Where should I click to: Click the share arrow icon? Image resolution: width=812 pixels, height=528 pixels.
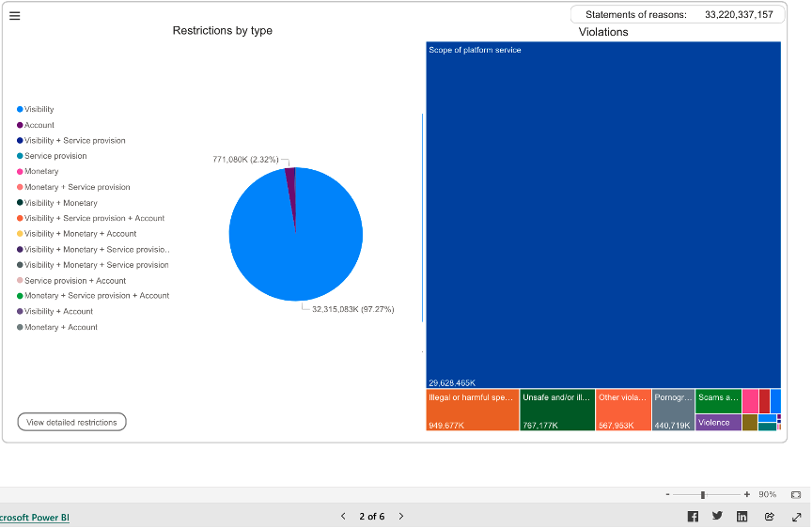[769, 517]
